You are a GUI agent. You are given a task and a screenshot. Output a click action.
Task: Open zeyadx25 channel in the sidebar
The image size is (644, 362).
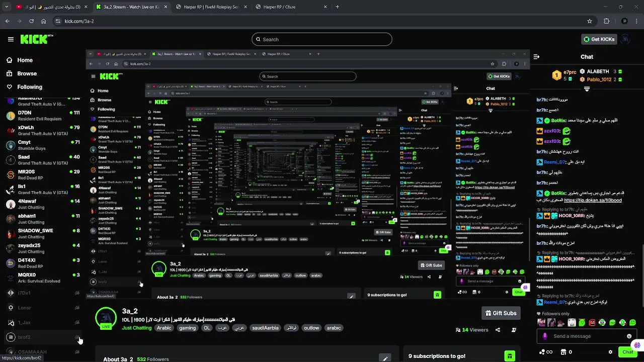pos(42,248)
